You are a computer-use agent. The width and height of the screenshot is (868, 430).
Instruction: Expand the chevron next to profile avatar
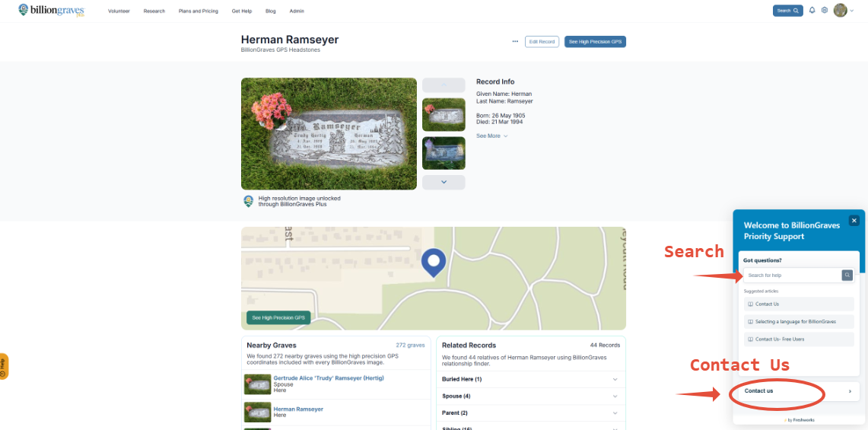[x=852, y=11]
